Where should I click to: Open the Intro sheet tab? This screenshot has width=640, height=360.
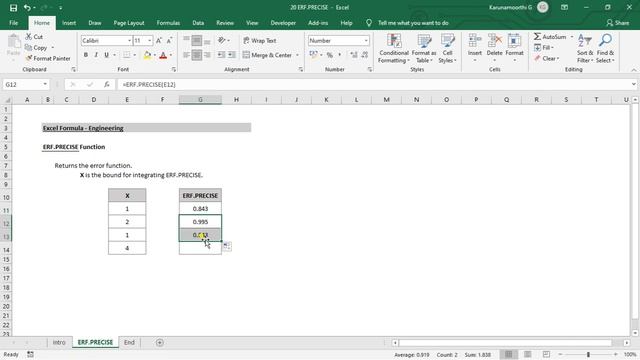pyautogui.click(x=59, y=342)
